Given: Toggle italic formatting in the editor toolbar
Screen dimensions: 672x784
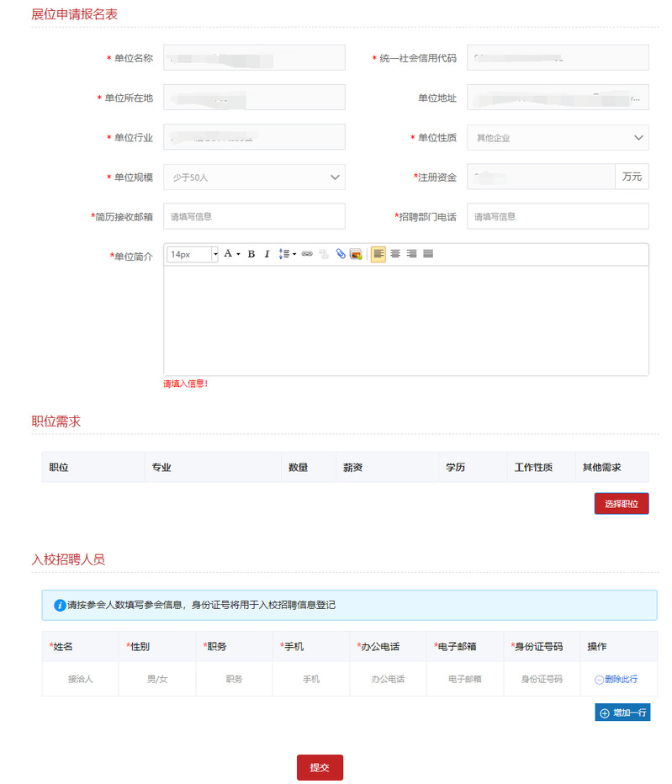Looking at the screenshot, I should pos(267,254).
